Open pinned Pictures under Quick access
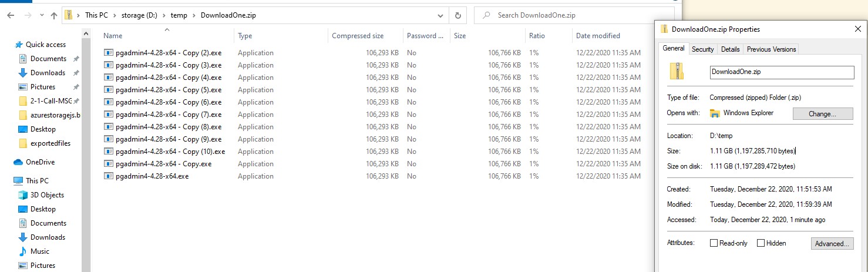This screenshot has height=272, width=868. (x=43, y=87)
